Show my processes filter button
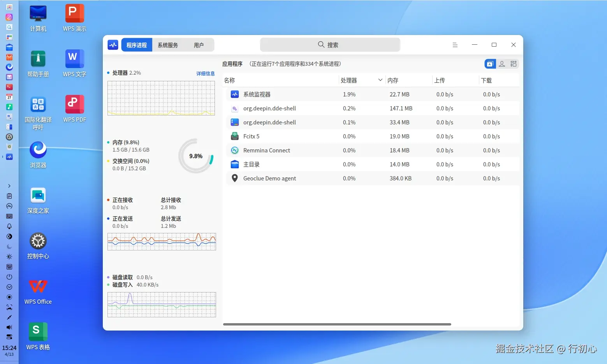This screenshot has width=607, height=364. point(502,64)
